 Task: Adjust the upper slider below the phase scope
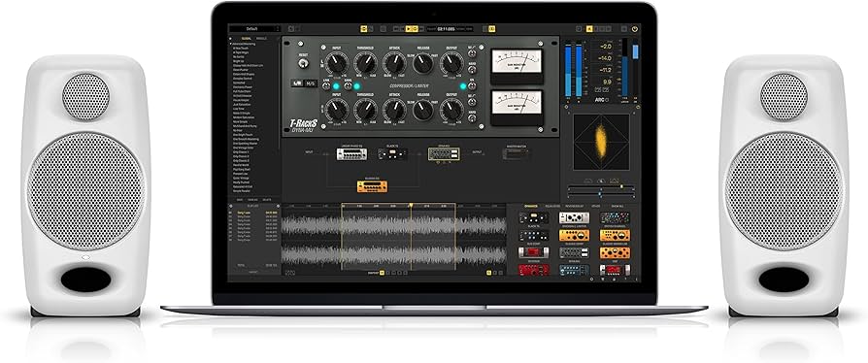601,187
